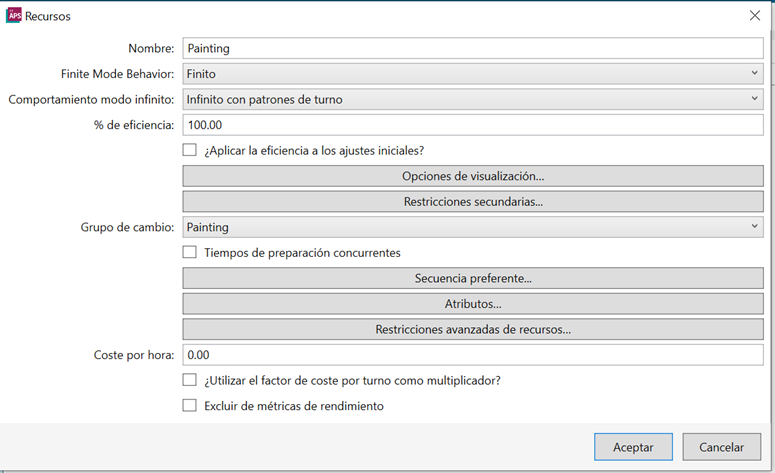Dismiss dialog with Cancelar button
The width and height of the screenshot is (775, 473).
722,447
